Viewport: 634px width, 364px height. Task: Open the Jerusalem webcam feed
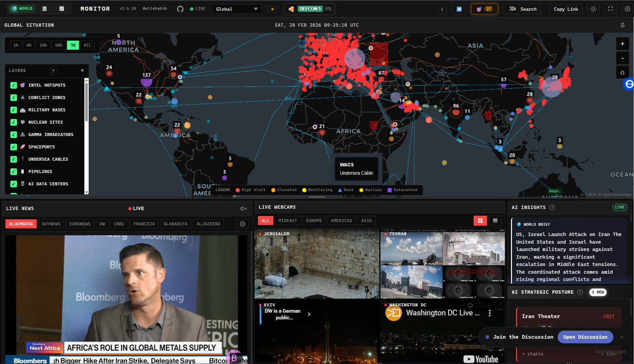click(317, 264)
